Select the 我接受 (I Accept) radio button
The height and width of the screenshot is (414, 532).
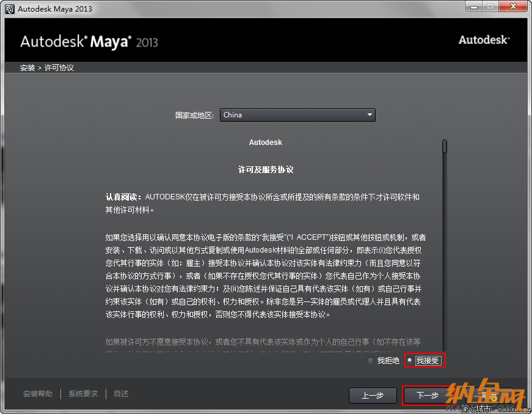coord(409,361)
